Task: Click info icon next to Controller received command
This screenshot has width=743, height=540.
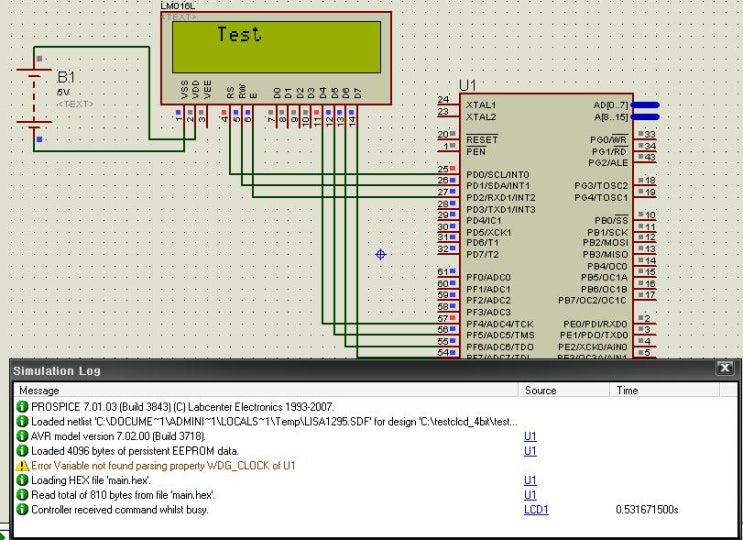Action: 22,510
